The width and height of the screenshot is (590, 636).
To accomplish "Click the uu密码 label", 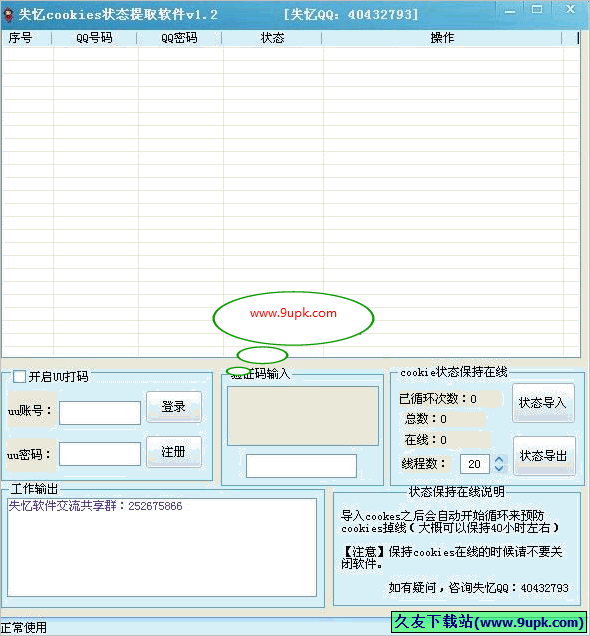I will coord(30,455).
